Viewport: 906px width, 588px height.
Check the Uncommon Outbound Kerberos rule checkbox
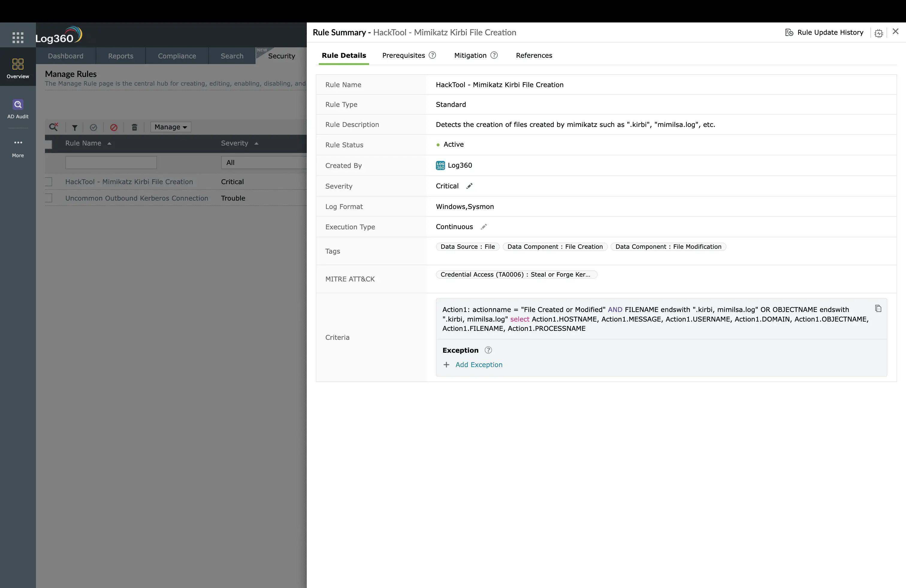[x=48, y=198]
